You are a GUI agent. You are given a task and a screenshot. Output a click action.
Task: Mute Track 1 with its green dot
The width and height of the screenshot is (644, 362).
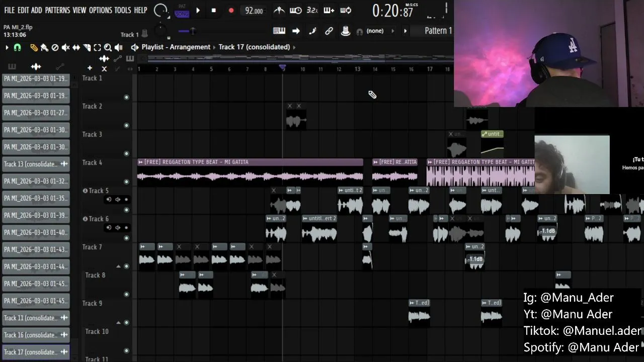click(126, 97)
